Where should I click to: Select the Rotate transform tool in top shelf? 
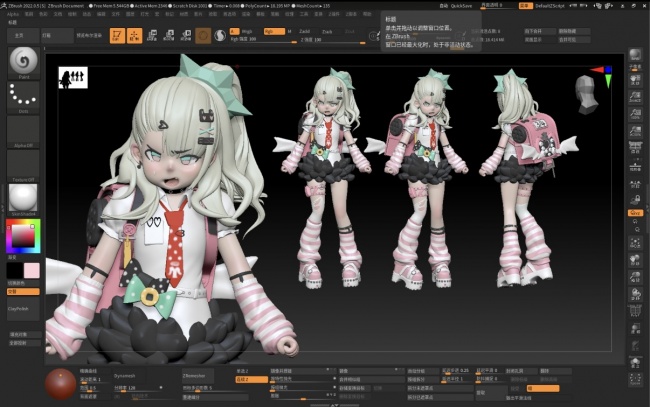[186, 36]
